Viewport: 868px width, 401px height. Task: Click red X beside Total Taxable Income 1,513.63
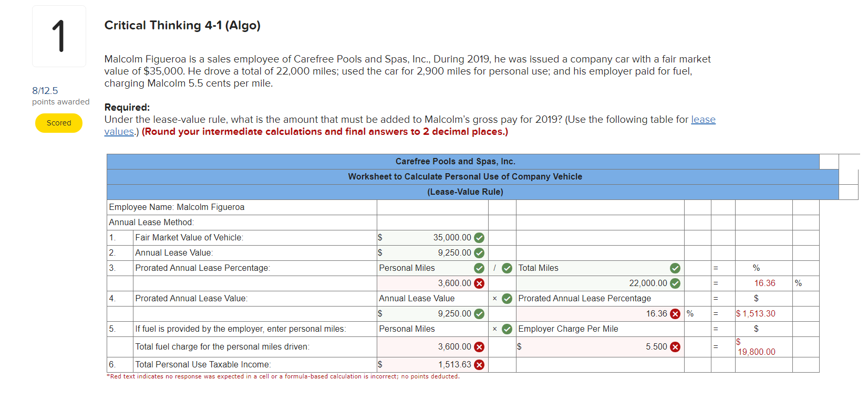tap(479, 365)
